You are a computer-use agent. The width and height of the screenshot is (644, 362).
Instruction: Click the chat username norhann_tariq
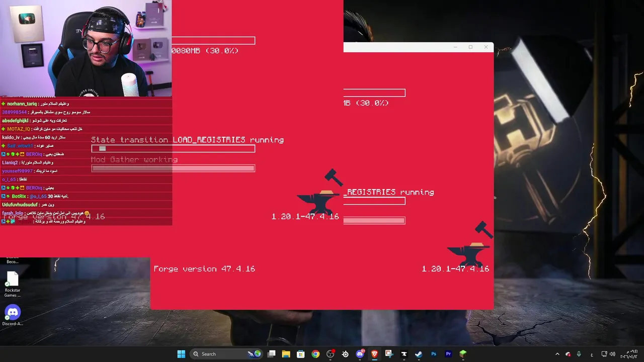click(x=22, y=104)
